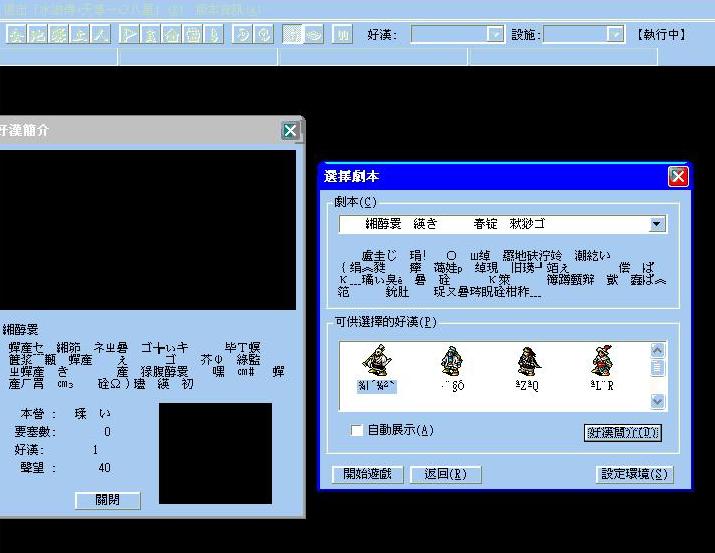
Task: Click the scenario name field in 劇本(C)
Action: coord(494,224)
